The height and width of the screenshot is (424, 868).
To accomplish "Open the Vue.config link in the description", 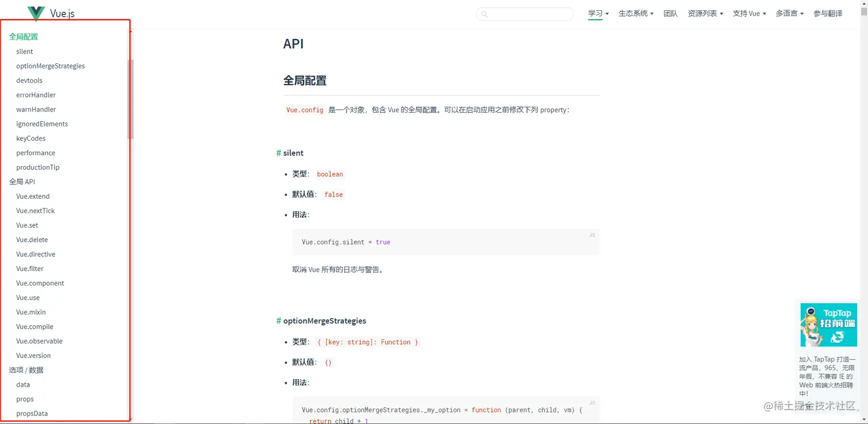I will pos(304,110).
